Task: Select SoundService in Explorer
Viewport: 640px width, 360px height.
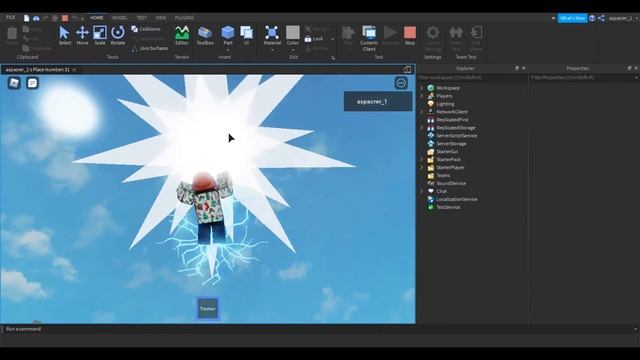Action: 451,183
